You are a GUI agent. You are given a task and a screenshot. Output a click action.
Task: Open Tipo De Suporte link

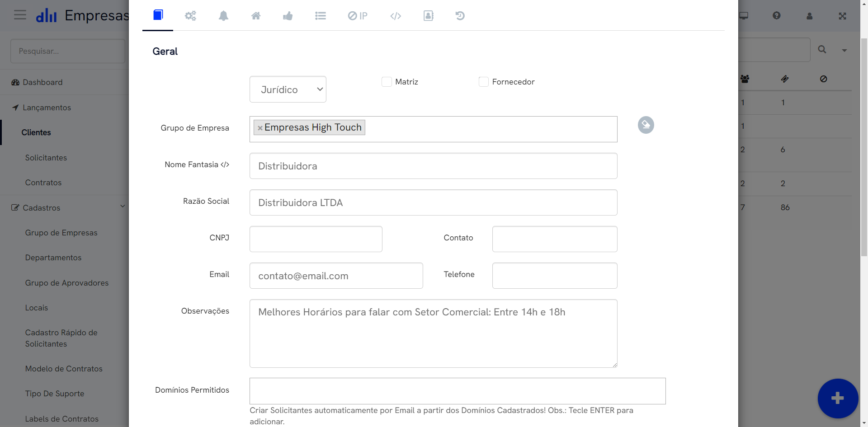tap(55, 394)
